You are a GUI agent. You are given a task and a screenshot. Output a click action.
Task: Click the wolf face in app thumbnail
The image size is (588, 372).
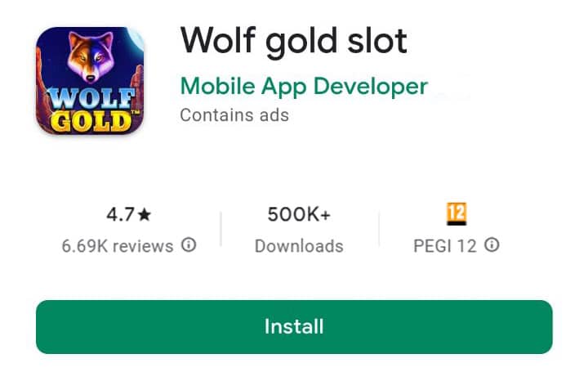click(91, 56)
